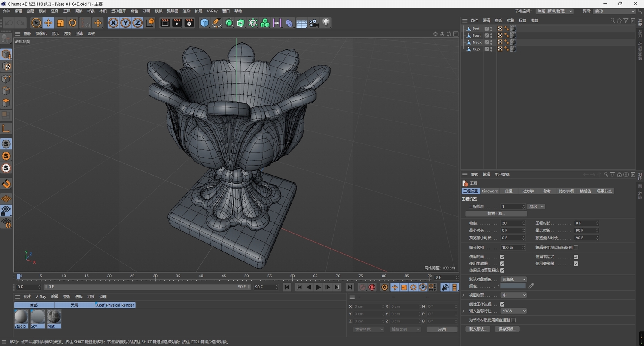Toggle the Y axis lock

click(x=125, y=23)
